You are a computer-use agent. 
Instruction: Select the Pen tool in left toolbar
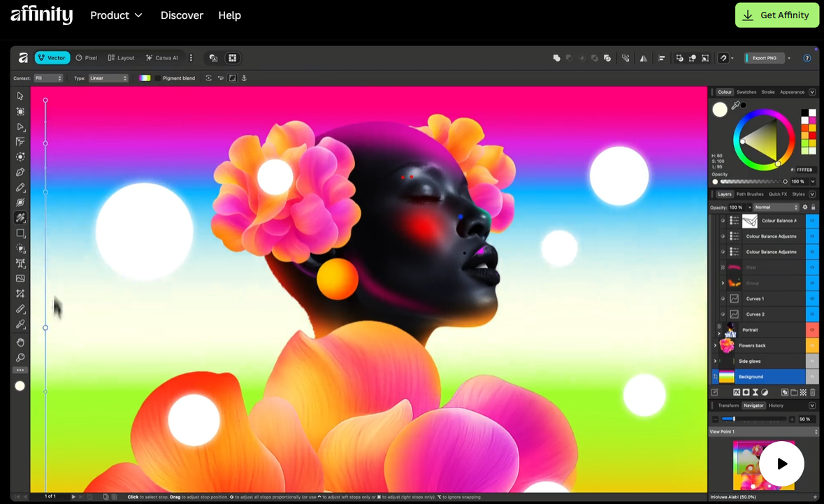coord(20,172)
